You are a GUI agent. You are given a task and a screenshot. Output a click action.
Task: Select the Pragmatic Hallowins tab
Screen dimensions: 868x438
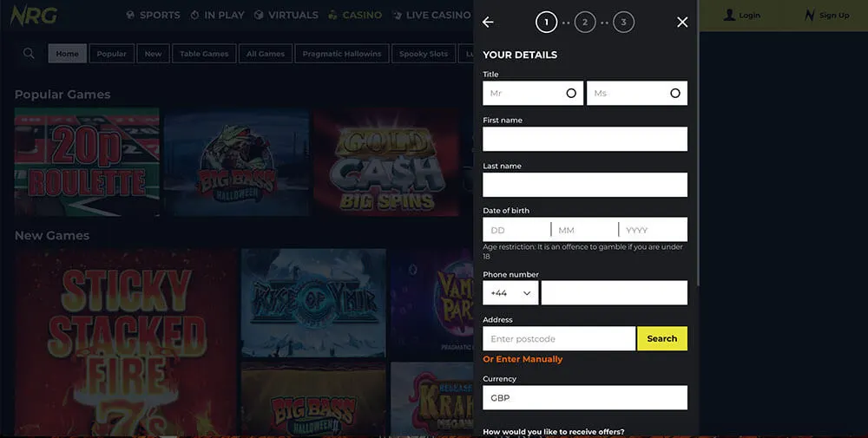341,54
